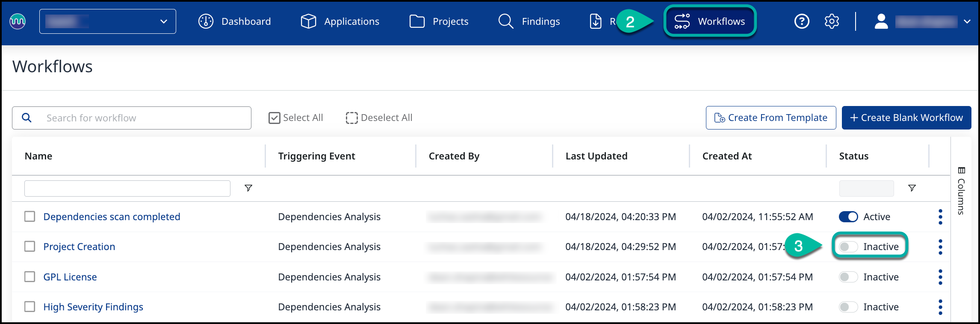Click the Mend logo icon
Image resolution: width=980 pixels, height=324 pixels.
18,21
